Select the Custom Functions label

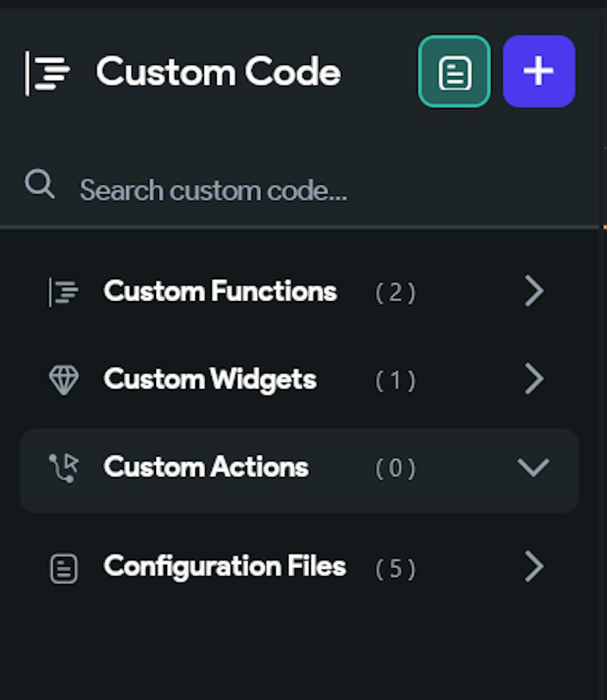tap(220, 291)
